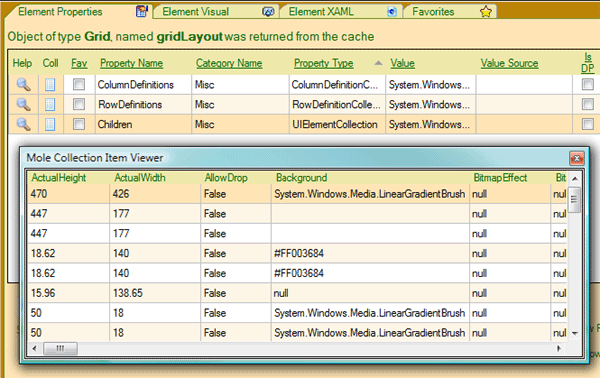Click ActualWidth column header in viewer
Viewport: 600px width, 378px height.
140,178
